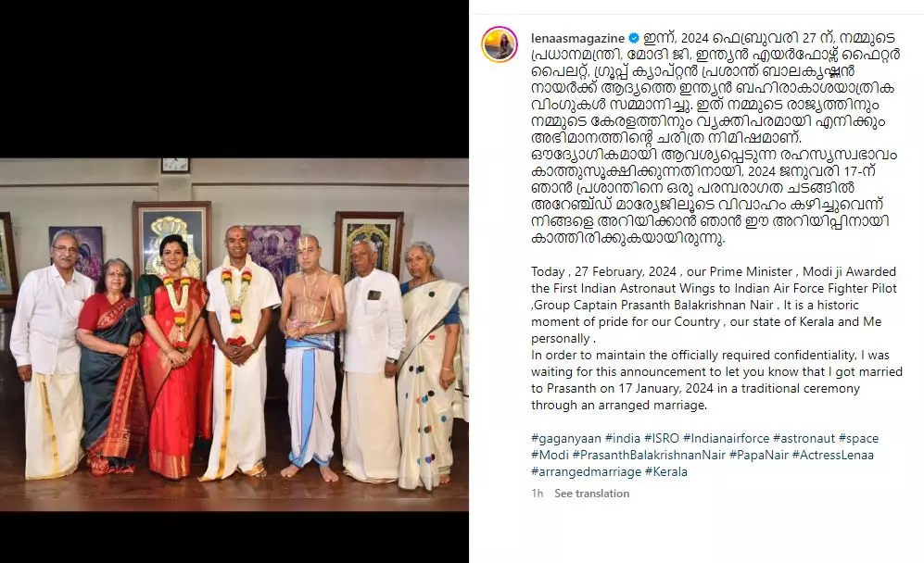The height and width of the screenshot is (563, 924).
Task: Click the English caption paragraph text
Action: tap(716, 338)
